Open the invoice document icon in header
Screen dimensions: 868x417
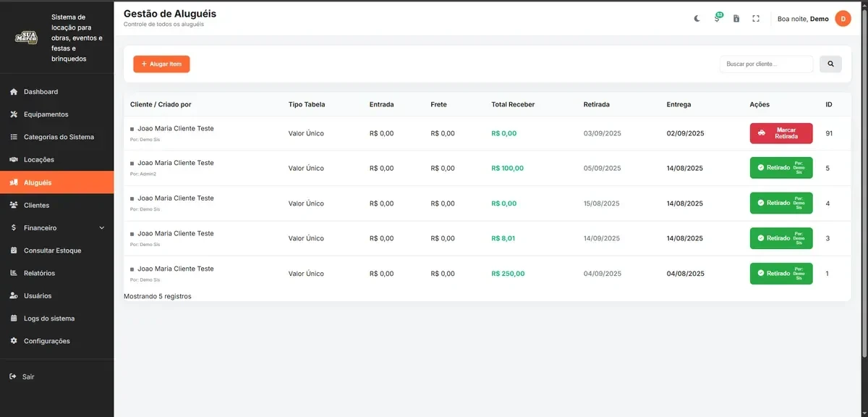pos(736,19)
